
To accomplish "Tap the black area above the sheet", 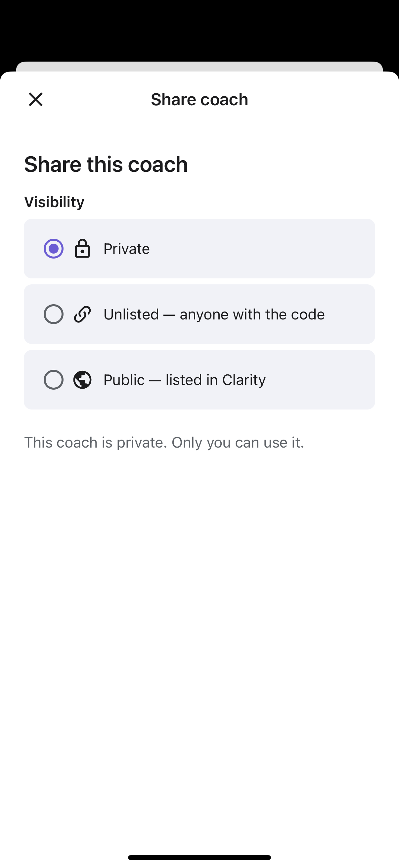I will [199, 30].
